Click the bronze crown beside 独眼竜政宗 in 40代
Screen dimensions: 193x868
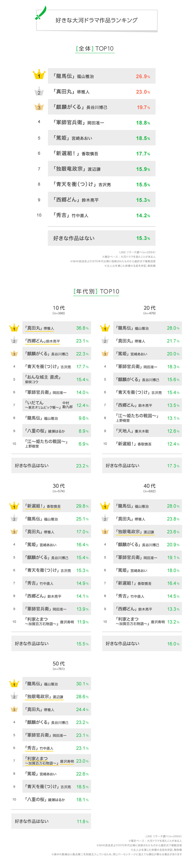(x=105, y=531)
